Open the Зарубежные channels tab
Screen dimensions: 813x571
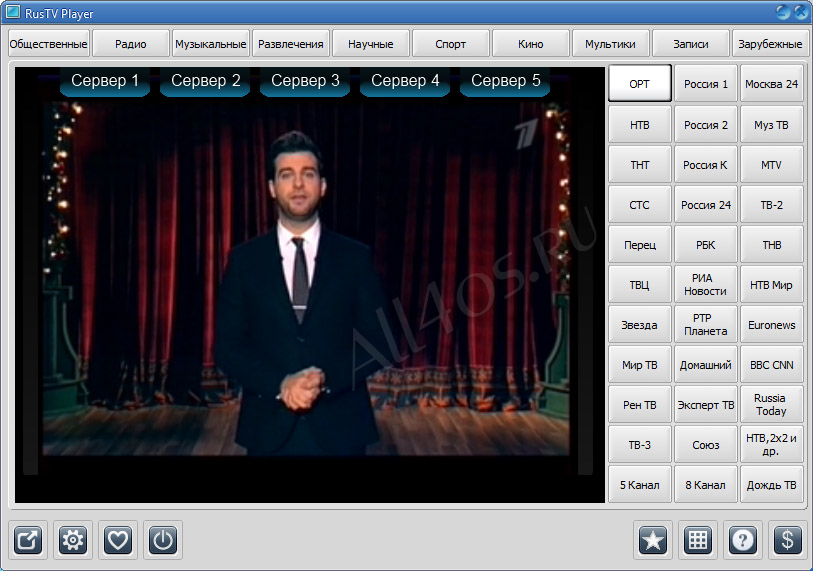770,44
